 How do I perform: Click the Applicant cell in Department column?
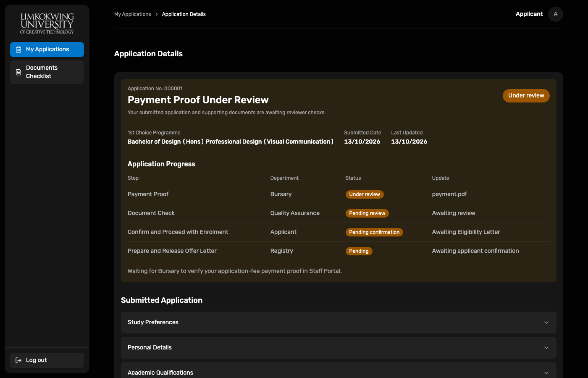[x=283, y=232]
